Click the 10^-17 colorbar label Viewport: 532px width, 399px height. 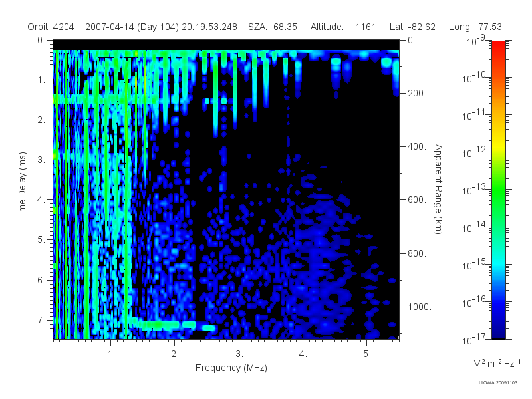pos(475,339)
